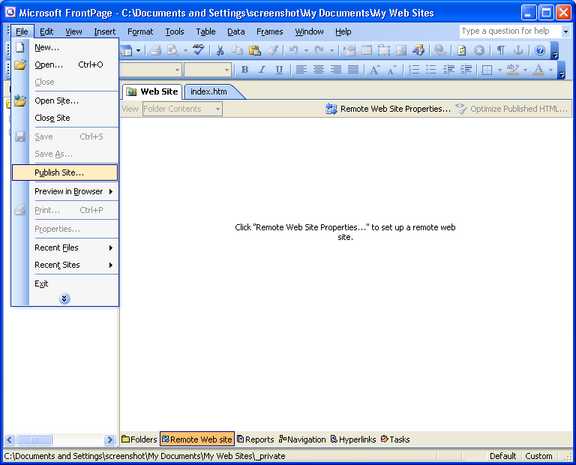576x465 pixels.
Task: Click the Preview in Browser toolbar icon
Action: 173,50
